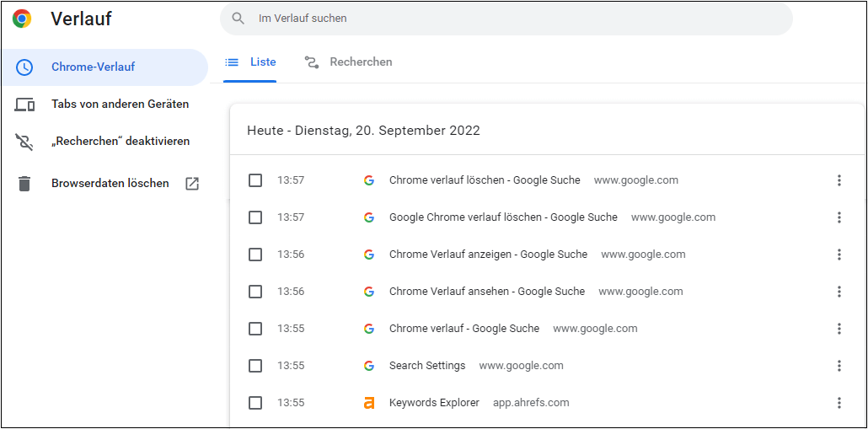The width and height of the screenshot is (868, 429).
Task: Click the journeys icon on Recherchen tab
Action: tap(312, 62)
